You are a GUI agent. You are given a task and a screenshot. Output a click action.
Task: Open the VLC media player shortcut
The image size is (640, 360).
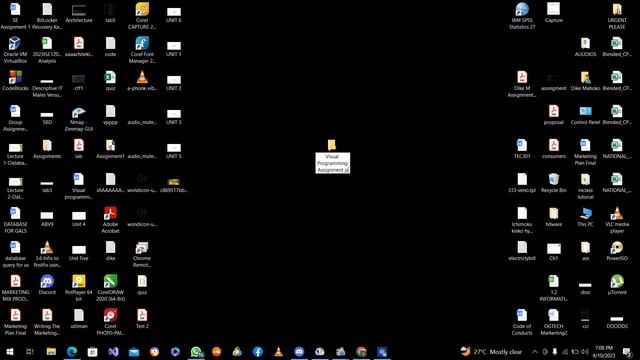click(x=617, y=220)
